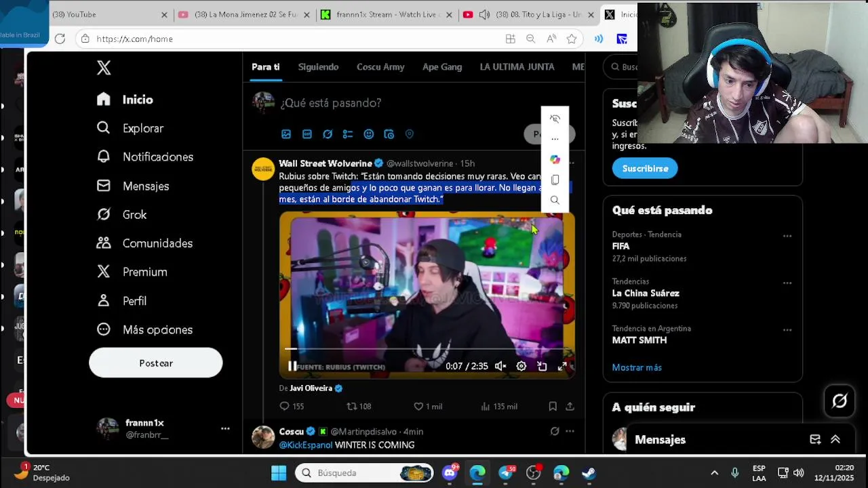Add image media to the new post
868x488 pixels.
(286, 134)
